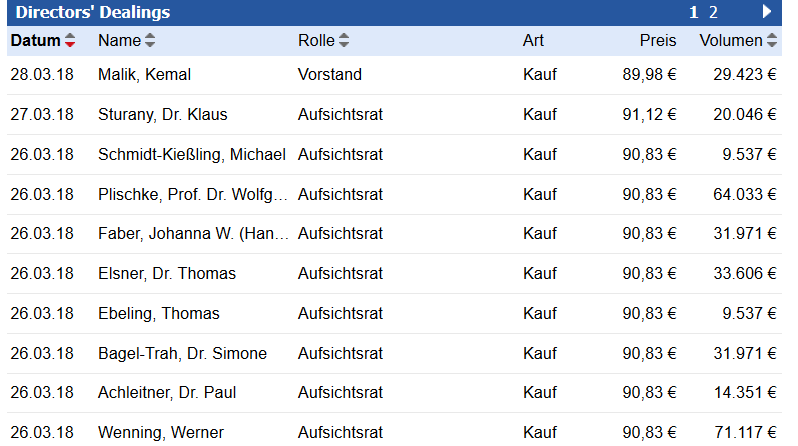798x446 pixels.
Task: Click the Preis column header
Action: 658,41
